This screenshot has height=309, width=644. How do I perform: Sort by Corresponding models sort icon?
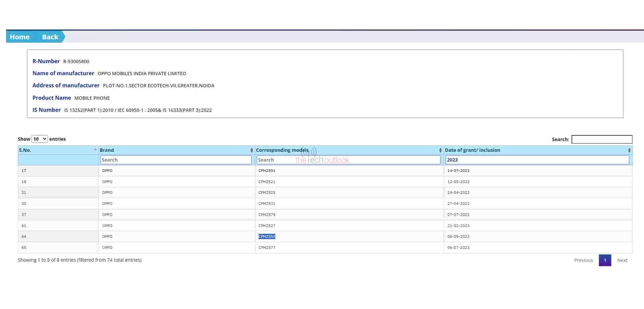tap(440, 150)
